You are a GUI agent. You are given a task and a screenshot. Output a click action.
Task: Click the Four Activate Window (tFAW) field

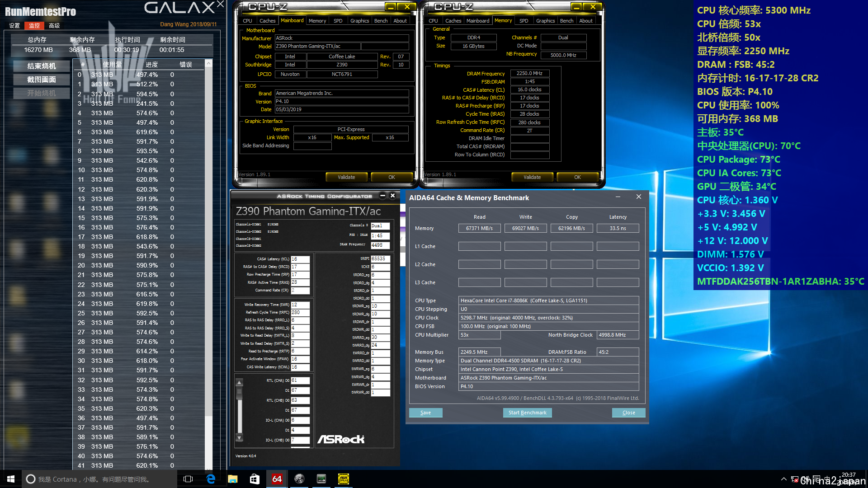point(300,359)
